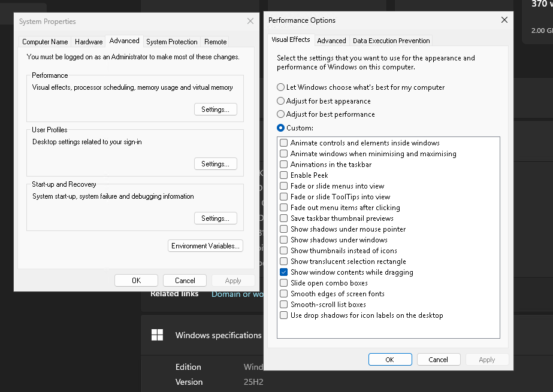Switch to the System Protection tab

(x=171, y=42)
